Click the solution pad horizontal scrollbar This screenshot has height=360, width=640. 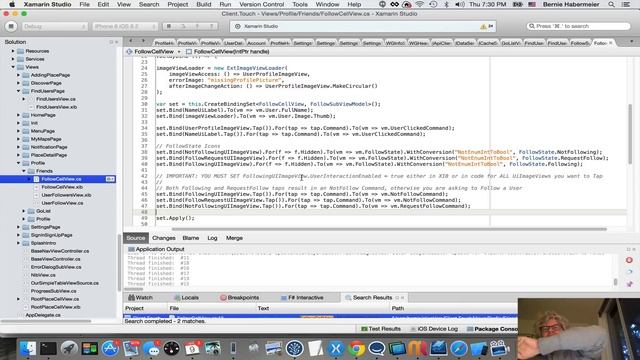click(46, 321)
